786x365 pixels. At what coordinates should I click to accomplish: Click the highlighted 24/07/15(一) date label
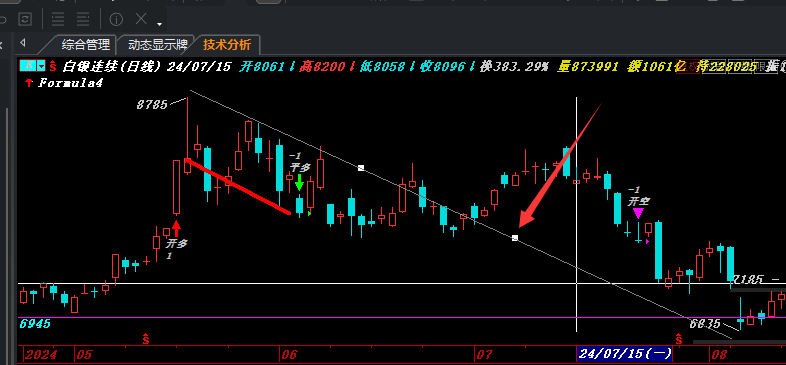coord(624,354)
